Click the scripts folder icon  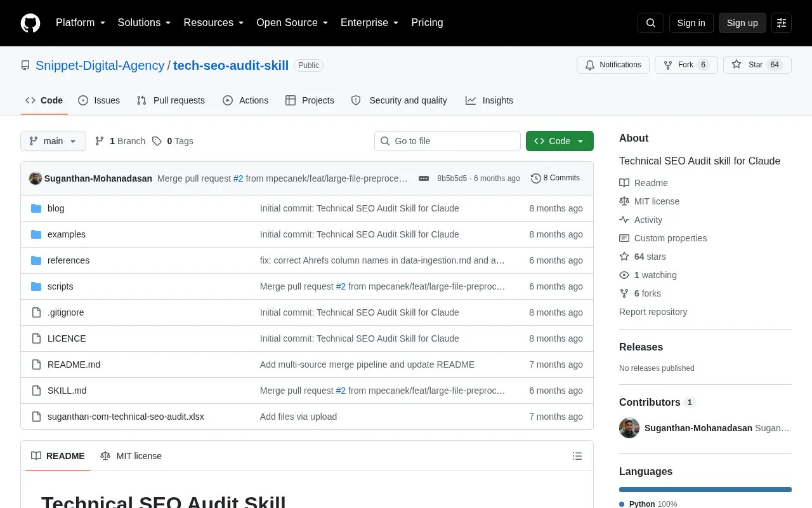coord(36,286)
